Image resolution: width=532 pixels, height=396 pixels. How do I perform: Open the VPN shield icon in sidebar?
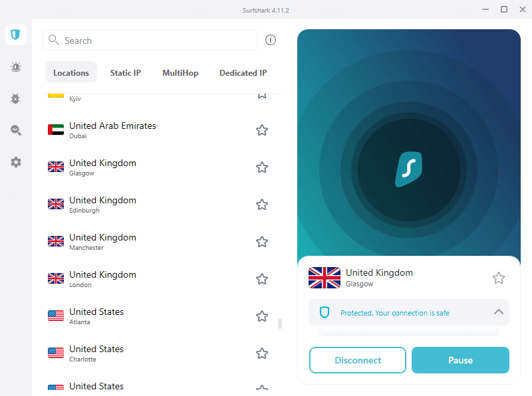coord(15,35)
